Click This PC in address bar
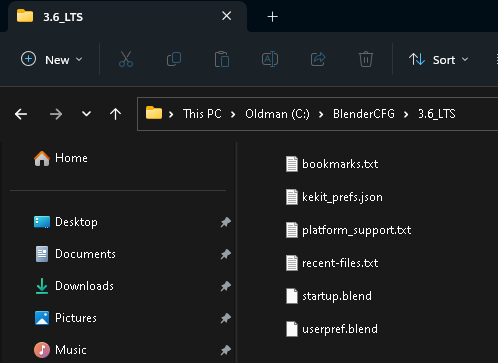The height and width of the screenshot is (363, 498). [202, 114]
